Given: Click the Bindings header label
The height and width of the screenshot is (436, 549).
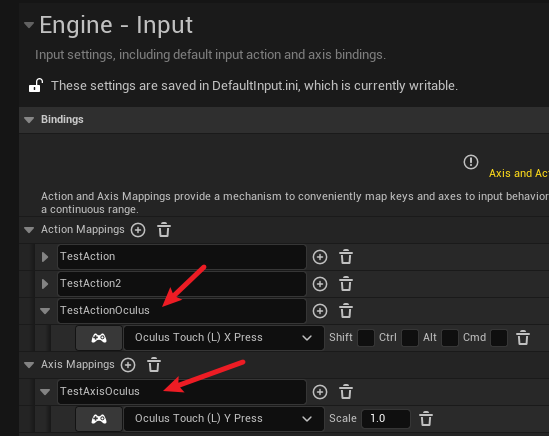Looking at the screenshot, I should (62, 119).
